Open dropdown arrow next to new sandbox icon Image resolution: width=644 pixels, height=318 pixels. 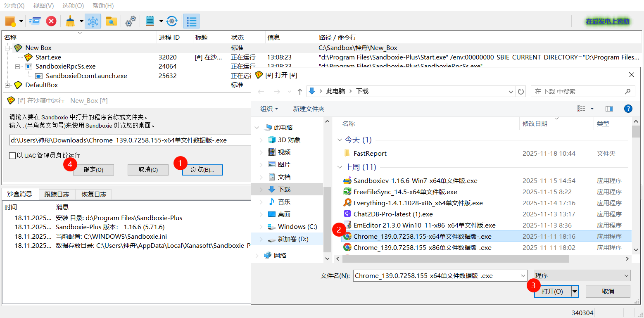tap(21, 21)
